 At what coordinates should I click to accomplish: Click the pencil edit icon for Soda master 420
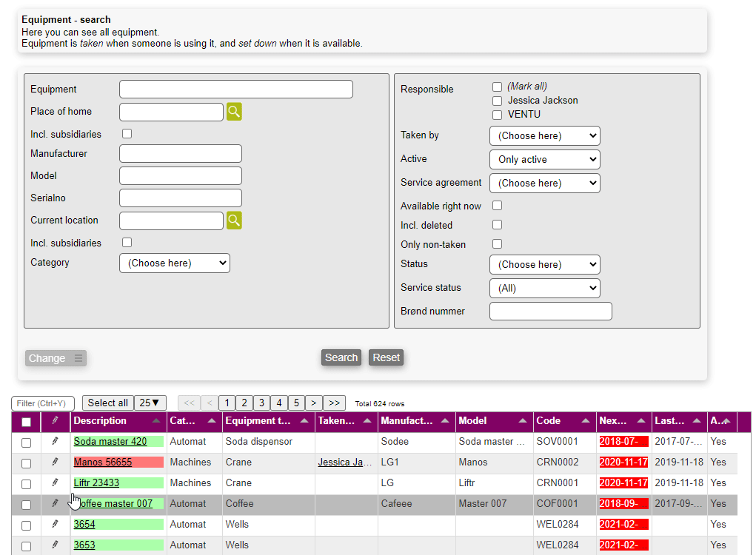coord(55,442)
